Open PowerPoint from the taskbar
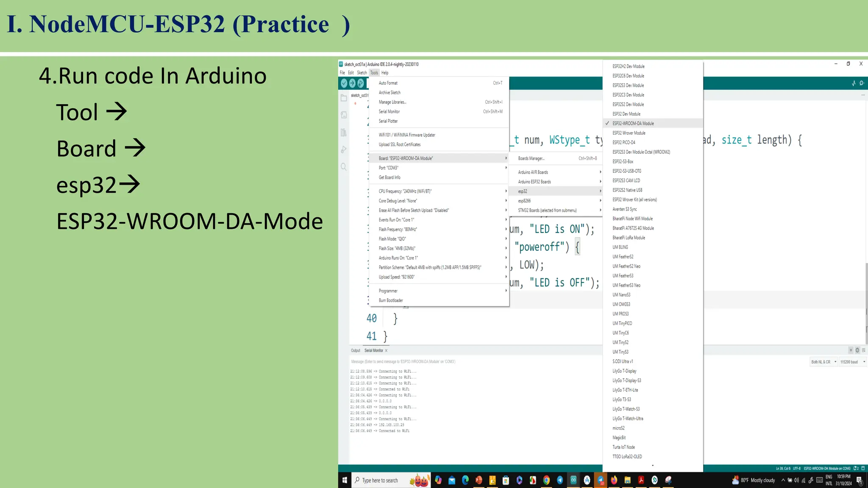This screenshot has width=868, height=488. tap(479, 480)
